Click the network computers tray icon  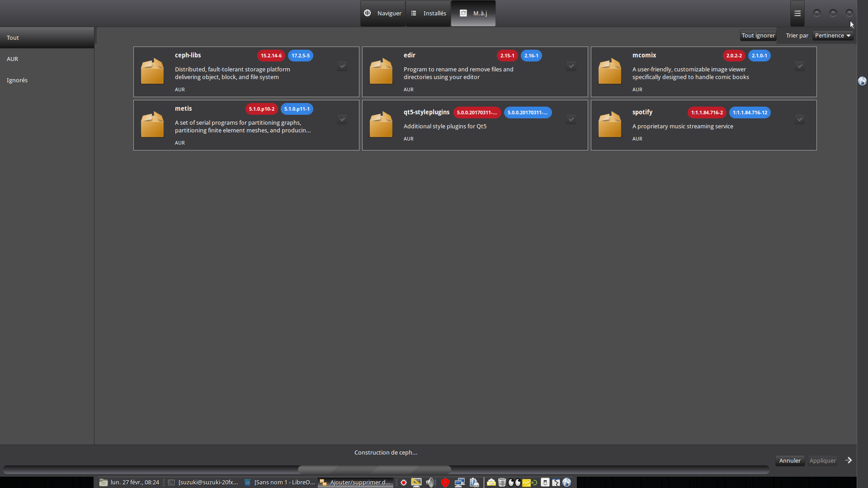click(460, 483)
